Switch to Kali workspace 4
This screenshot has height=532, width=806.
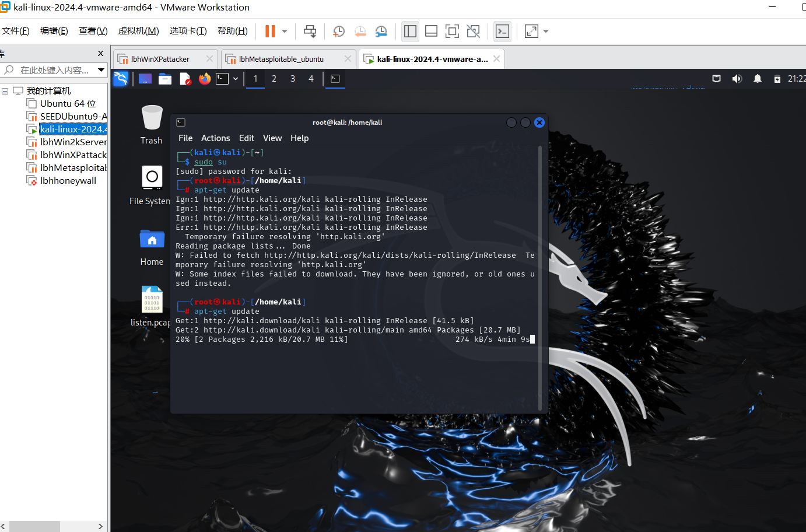click(311, 79)
